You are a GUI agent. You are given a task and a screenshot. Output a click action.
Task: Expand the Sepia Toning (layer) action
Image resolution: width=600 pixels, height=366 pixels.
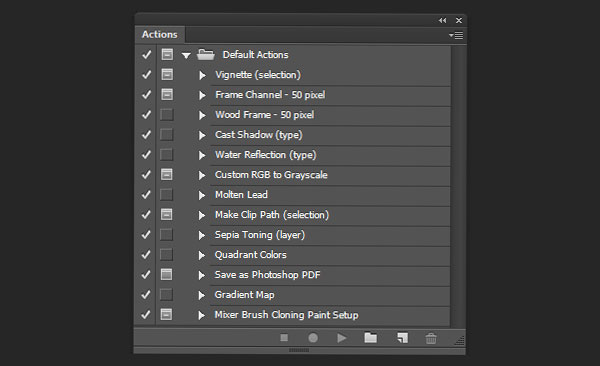(x=202, y=235)
